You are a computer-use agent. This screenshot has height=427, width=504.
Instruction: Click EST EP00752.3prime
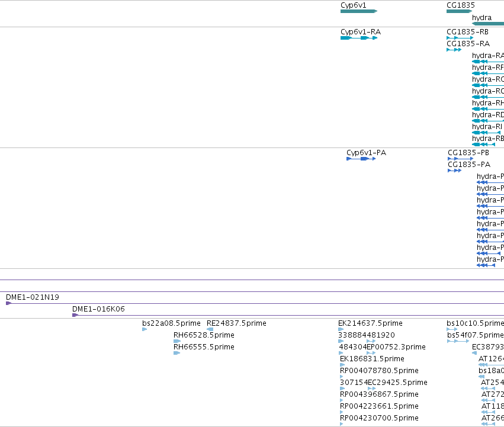pyautogui.click(x=371, y=353)
